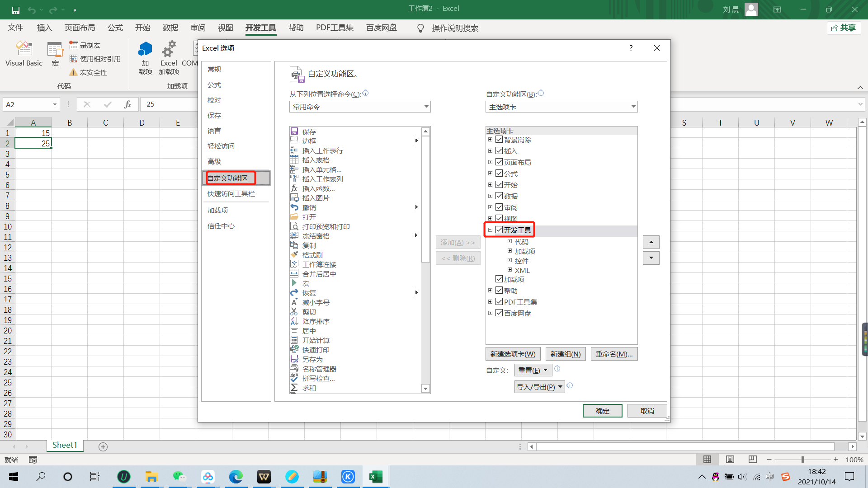This screenshot has height=488, width=868.
Task: Expand the 控件 group node
Action: click(x=509, y=260)
